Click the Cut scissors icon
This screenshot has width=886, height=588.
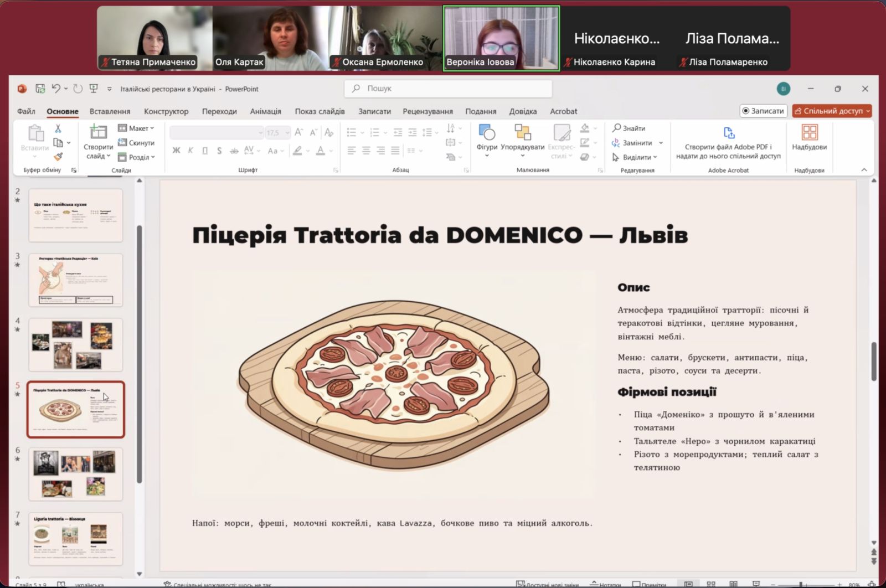pos(58,128)
